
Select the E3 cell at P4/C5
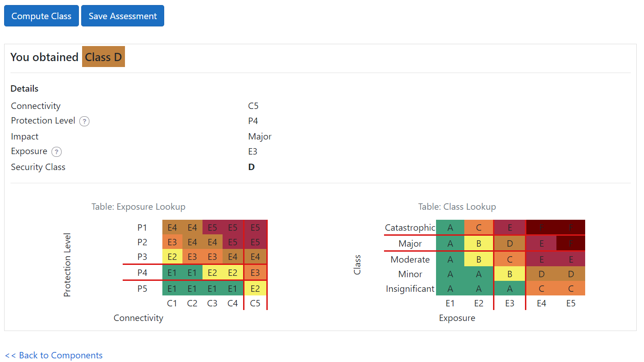click(x=255, y=273)
